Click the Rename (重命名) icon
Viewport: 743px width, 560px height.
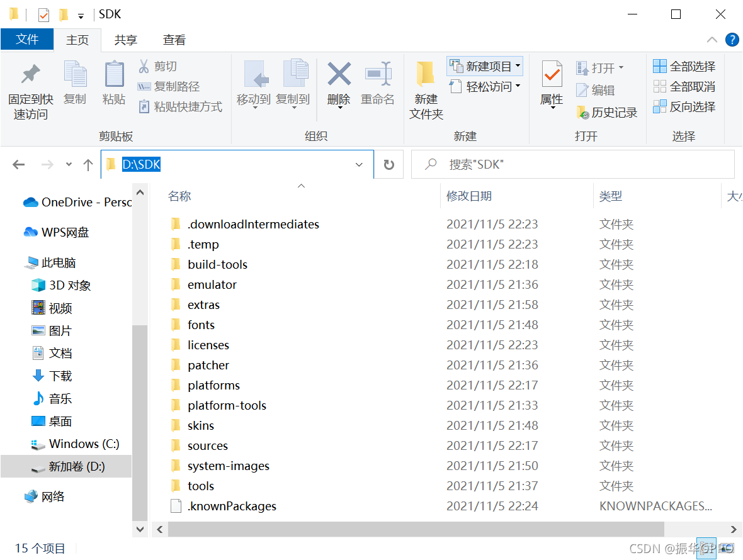point(378,74)
